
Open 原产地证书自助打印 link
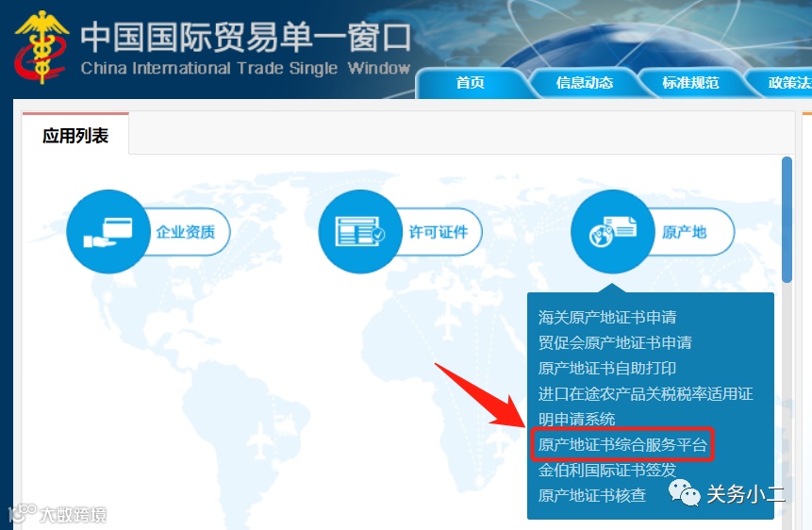point(607,369)
